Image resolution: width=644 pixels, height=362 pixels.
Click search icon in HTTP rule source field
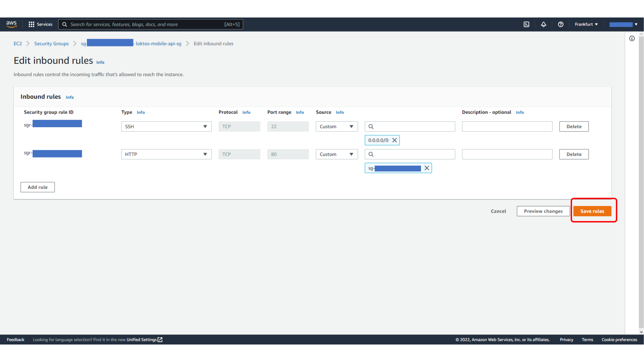(x=371, y=154)
